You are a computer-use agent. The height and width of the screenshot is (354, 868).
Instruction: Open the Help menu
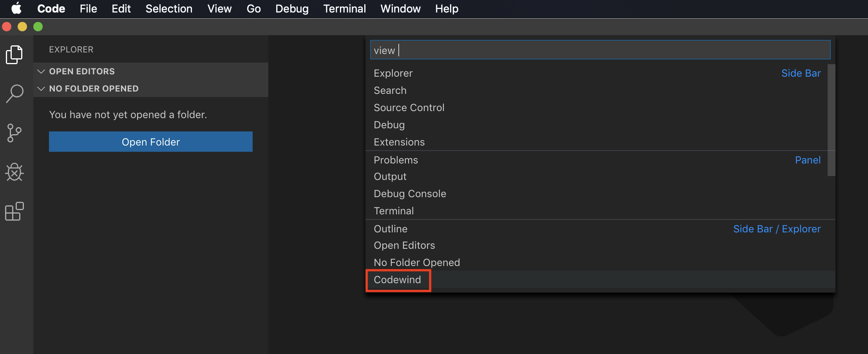pyautogui.click(x=447, y=9)
